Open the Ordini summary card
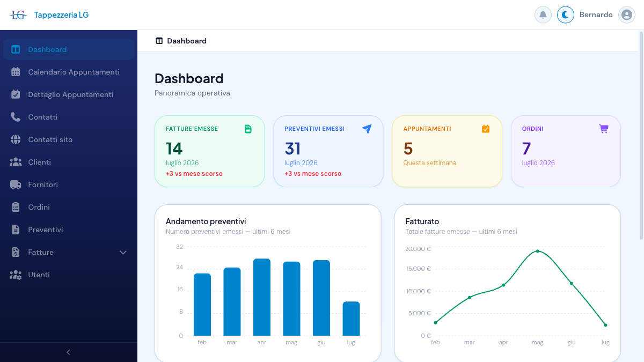Screen dimensions: 644x362 [566, 151]
